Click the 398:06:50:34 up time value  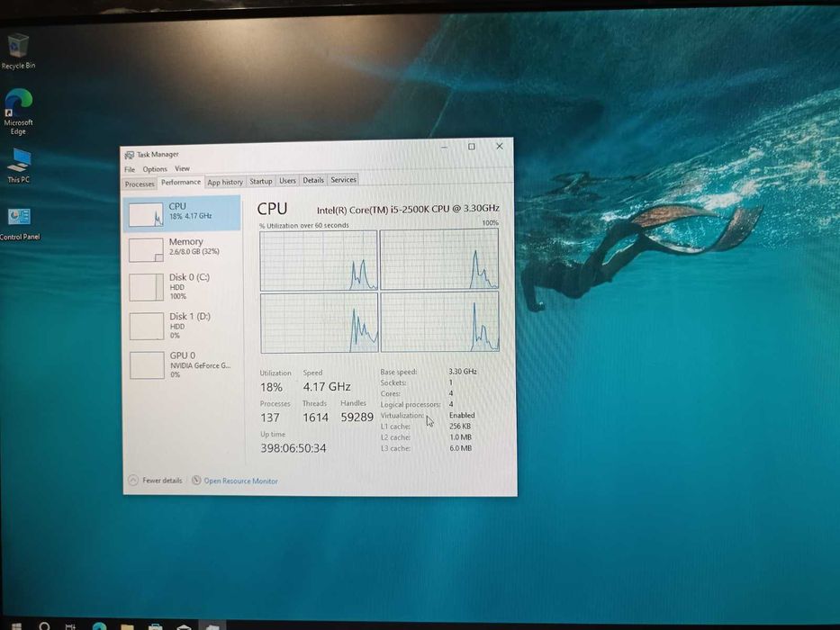(293, 448)
